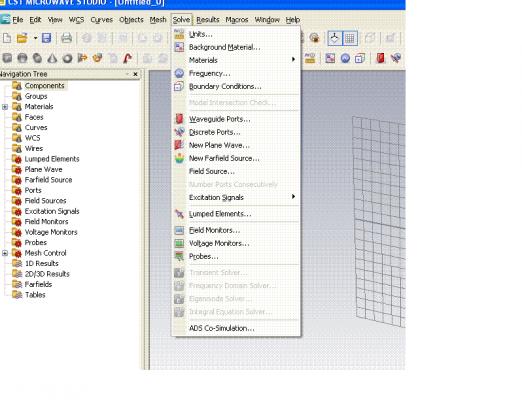522x400 pixels.
Task: Open the Results menu
Action: (208, 20)
